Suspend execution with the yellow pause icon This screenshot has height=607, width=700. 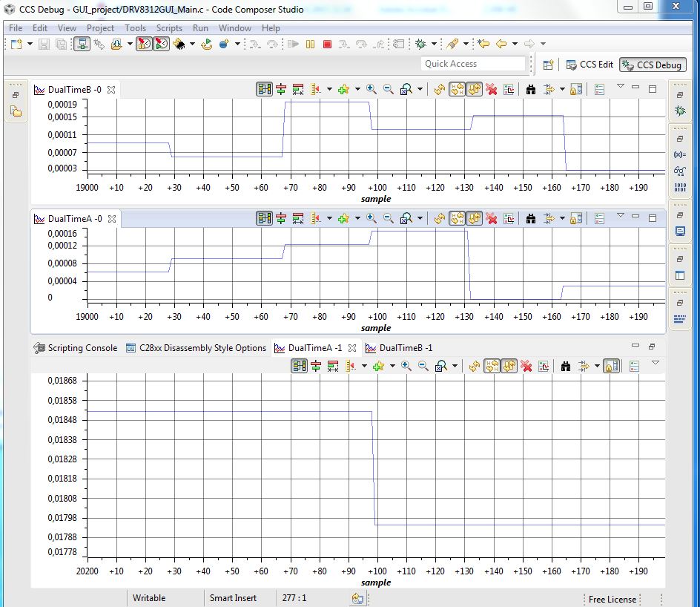coord(310,44)
